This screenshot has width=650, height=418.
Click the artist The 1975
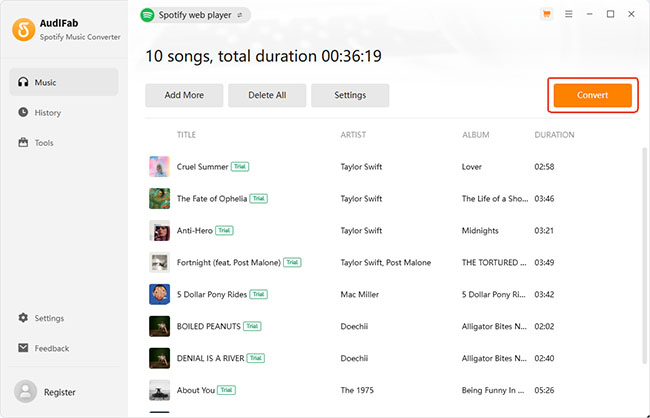pos(357,390)
